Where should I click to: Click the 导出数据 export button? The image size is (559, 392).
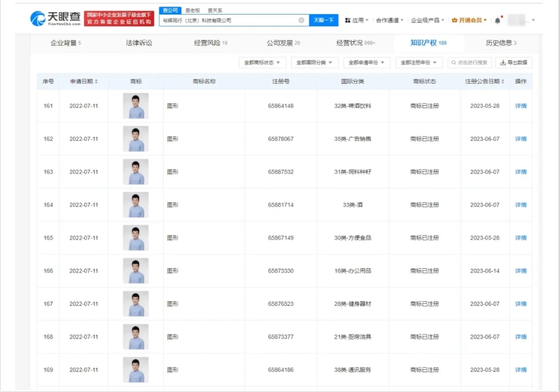click(514, 63)
